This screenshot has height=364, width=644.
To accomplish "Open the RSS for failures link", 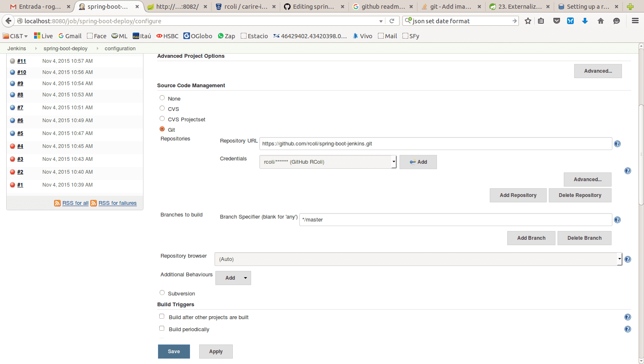I will coord(118,203).
